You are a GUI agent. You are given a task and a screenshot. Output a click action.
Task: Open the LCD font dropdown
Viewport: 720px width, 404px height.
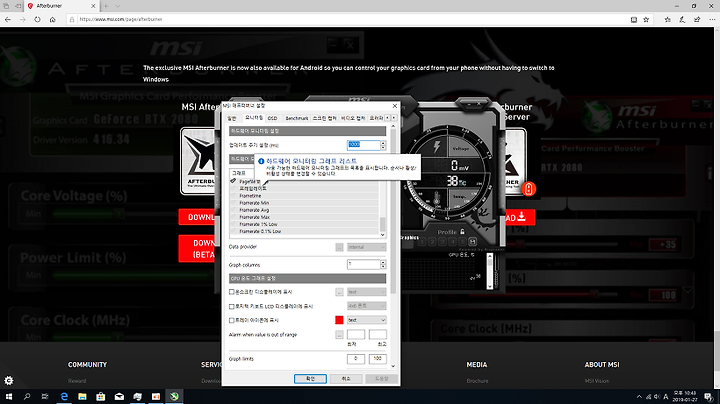point(366,306)
